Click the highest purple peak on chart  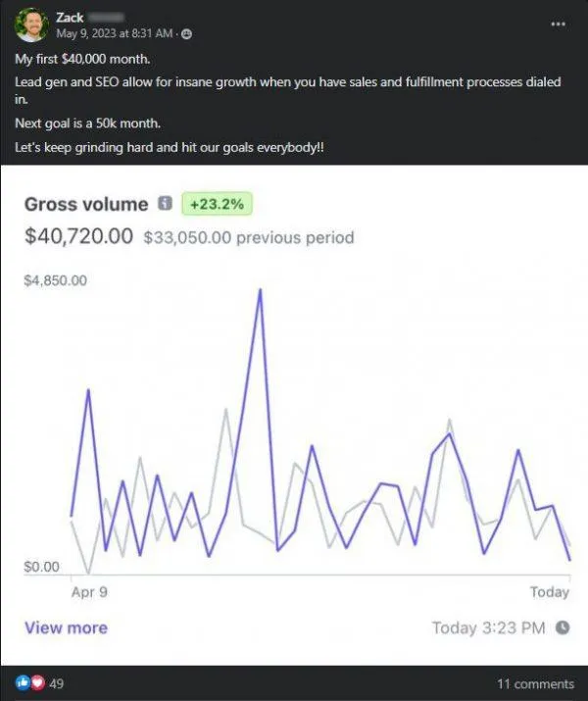[260, 290]
